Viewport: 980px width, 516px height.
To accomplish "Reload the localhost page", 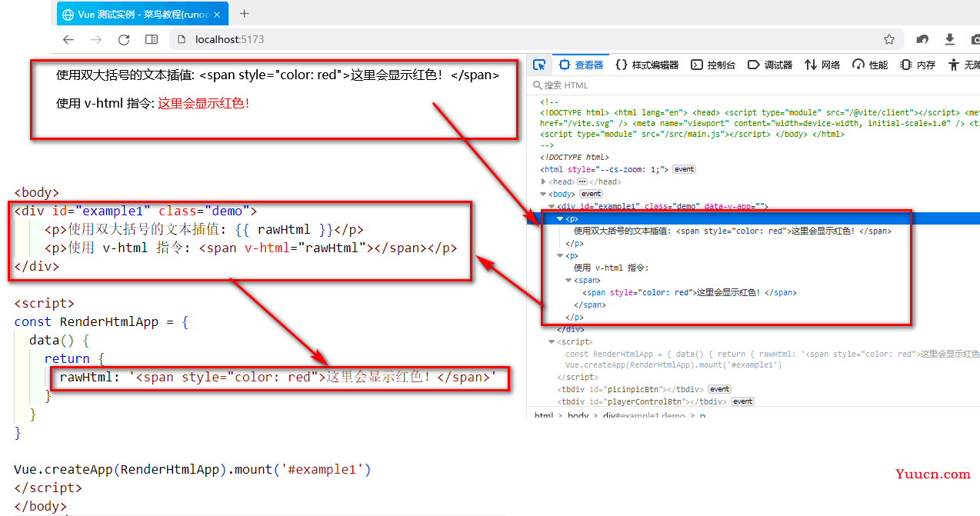I will 124,39.
